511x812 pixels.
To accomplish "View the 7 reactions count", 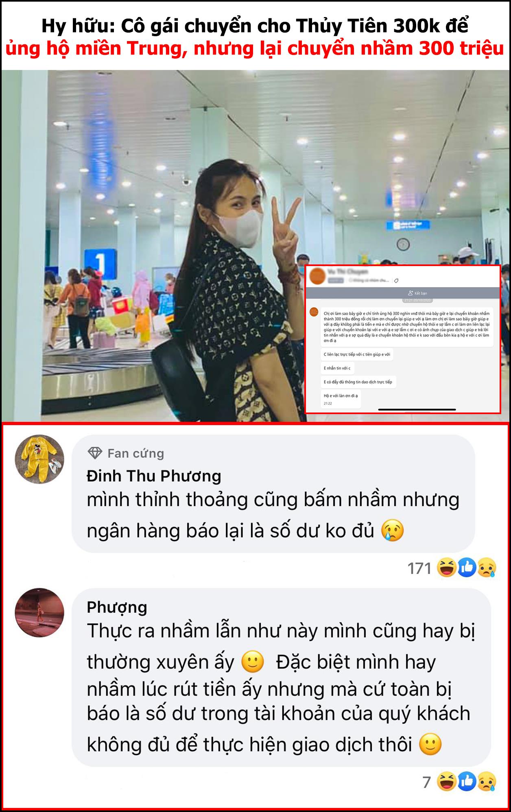I will tap(426, 782).
